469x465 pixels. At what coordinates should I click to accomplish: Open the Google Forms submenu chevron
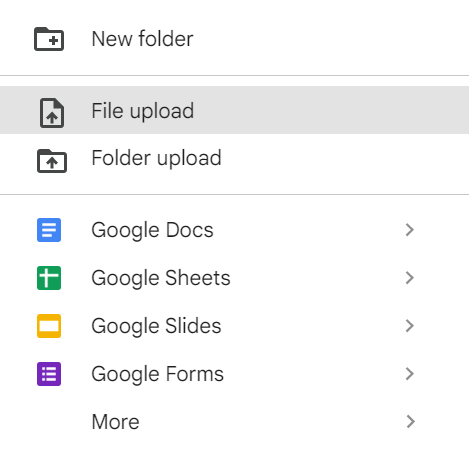point(410,374)
